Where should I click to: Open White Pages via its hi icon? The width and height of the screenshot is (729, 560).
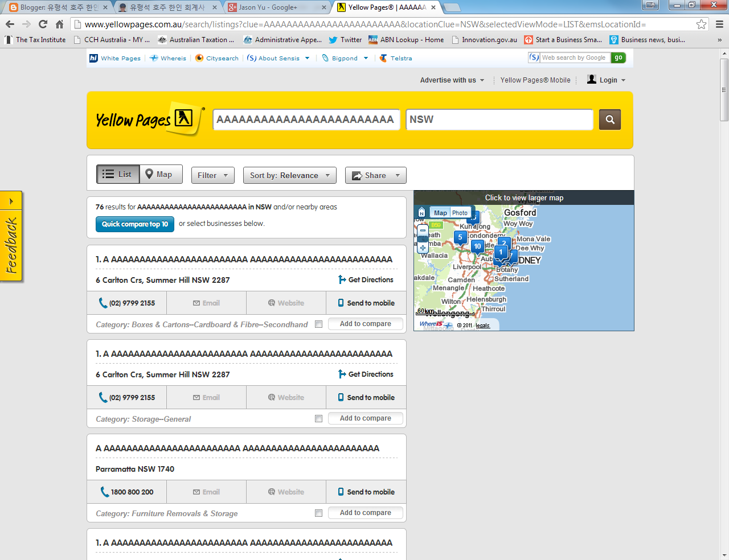(x=93, y=57)
